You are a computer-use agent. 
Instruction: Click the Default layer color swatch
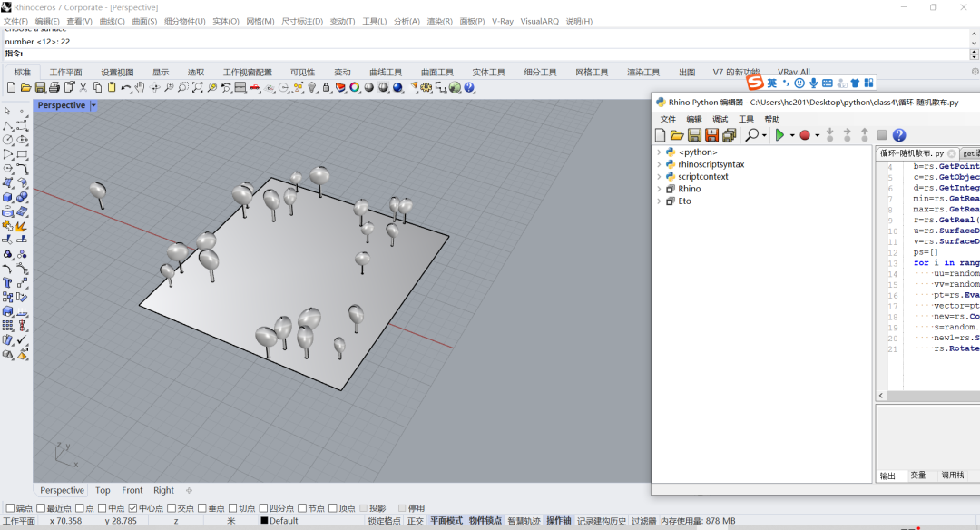click(x=264, y=521)
